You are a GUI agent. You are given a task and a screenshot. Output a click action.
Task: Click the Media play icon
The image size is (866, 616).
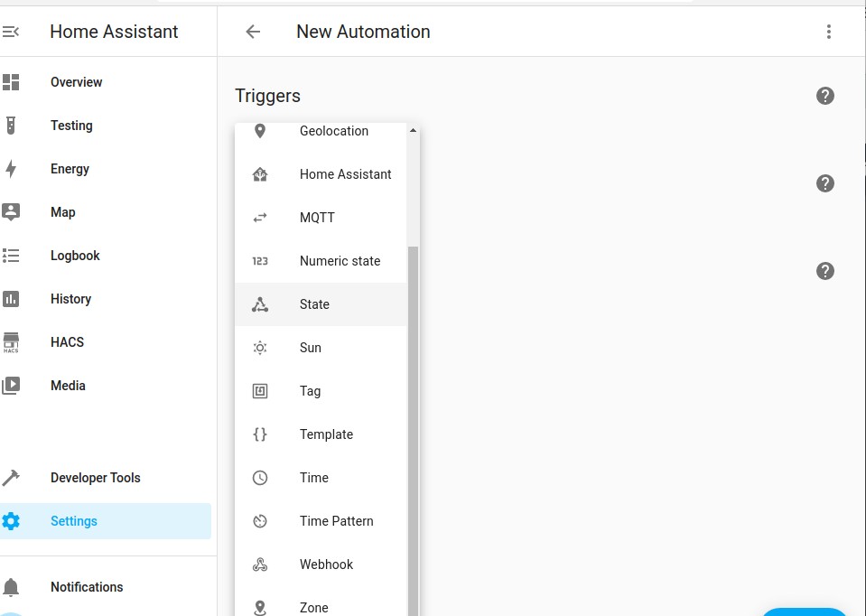(x=11, y=386)
